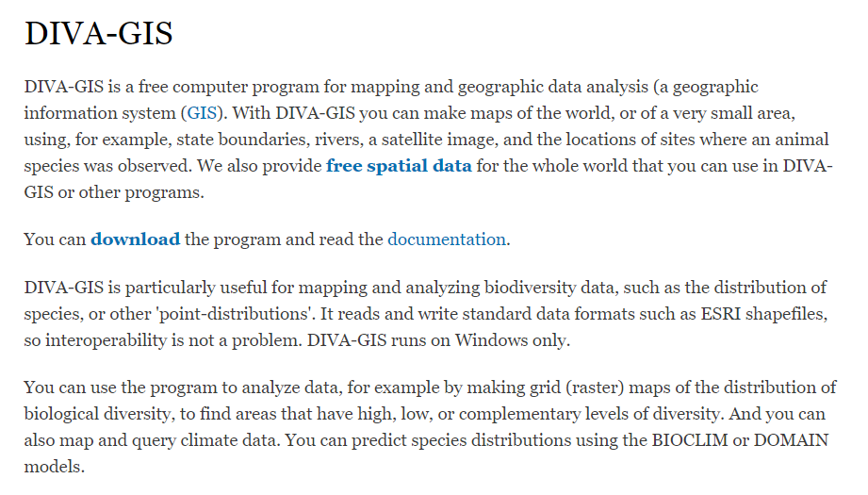Click the word 'models.' at the end
This screenshot has width=868, height=495.
pos(55,467)
